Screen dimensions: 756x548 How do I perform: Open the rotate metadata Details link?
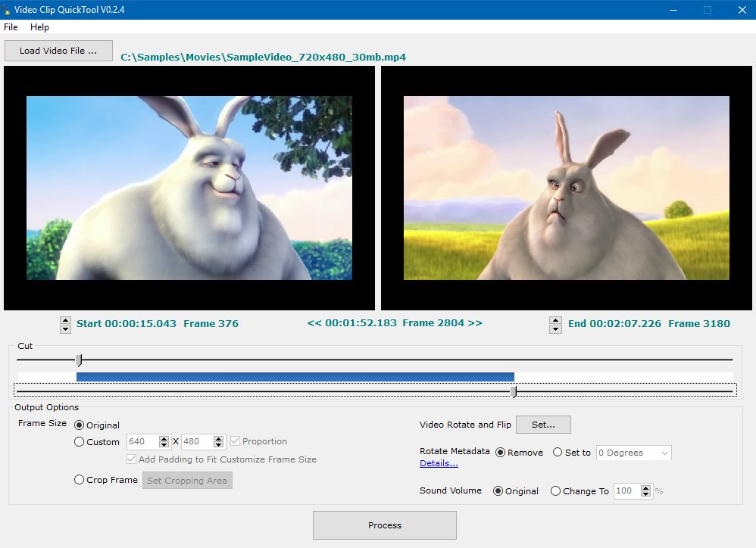[439, 463]
